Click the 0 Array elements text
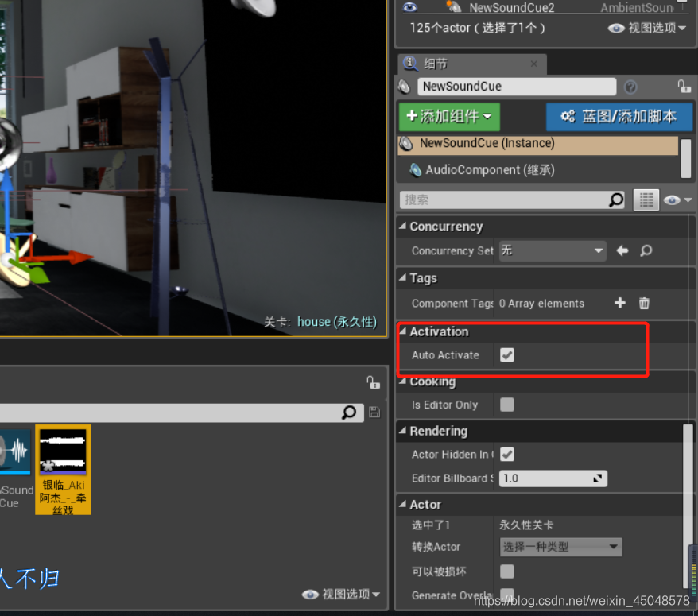698x616 pixels. [541, 304]
